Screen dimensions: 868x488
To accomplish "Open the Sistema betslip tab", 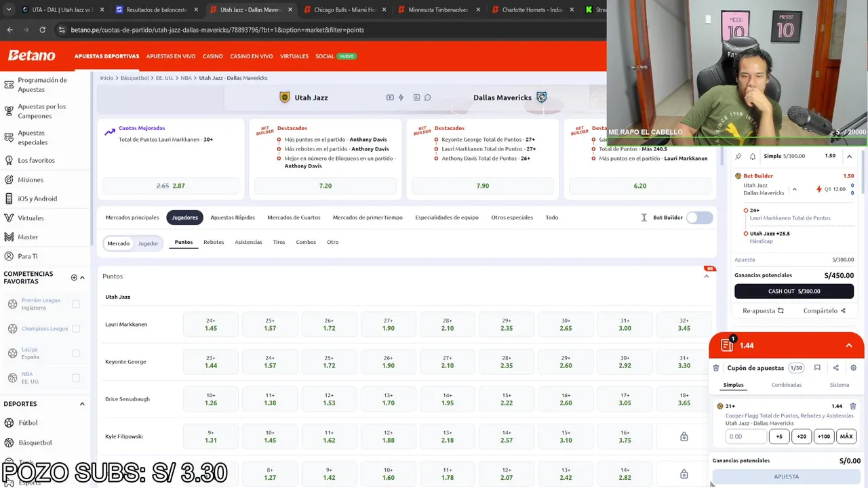I will (840, 385).
